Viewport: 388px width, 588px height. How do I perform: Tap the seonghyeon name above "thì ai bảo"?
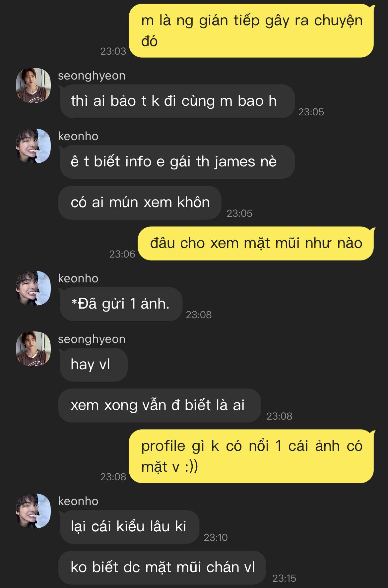(x=92, y=76)
